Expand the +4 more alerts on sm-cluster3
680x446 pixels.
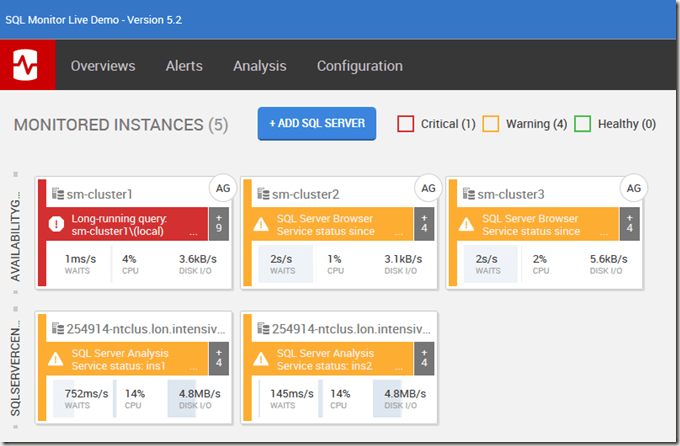pyautogui.click(x=630, y=224)
